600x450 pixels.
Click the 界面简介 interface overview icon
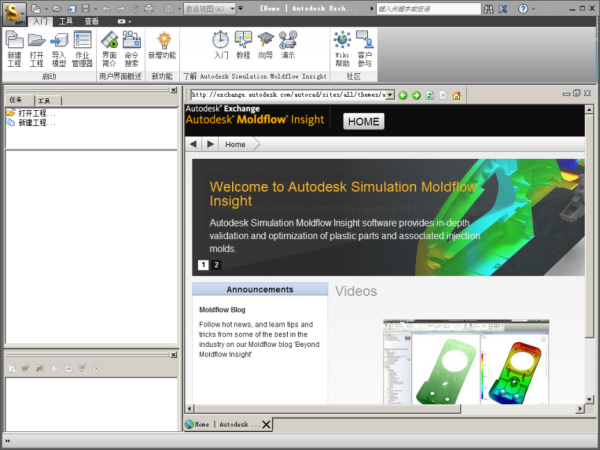(x=109, y=49)
